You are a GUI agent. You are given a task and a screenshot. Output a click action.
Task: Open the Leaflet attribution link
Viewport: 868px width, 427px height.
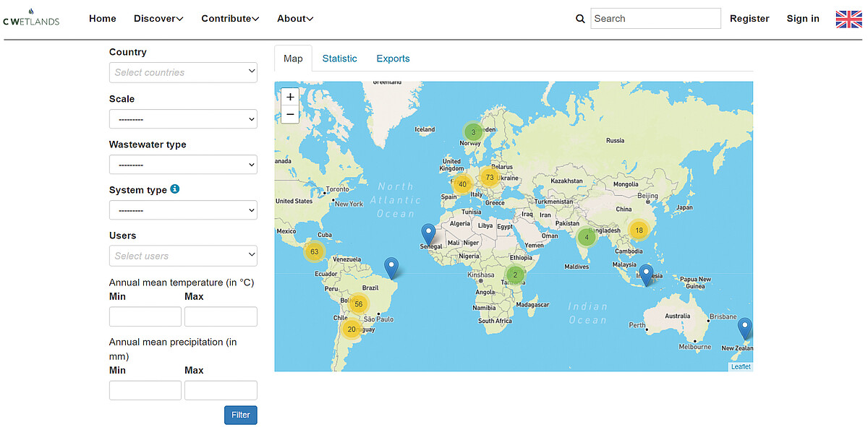click(x=741, y=367)
